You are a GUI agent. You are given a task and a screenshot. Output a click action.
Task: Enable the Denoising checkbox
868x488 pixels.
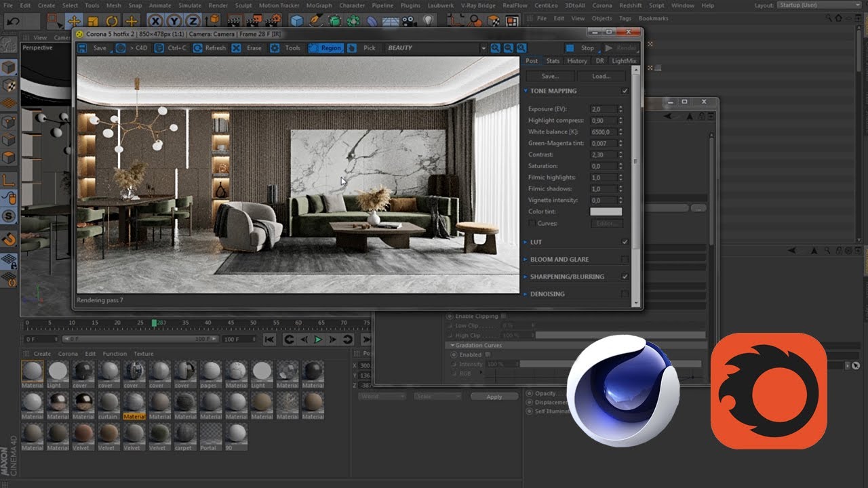point(625,294)
